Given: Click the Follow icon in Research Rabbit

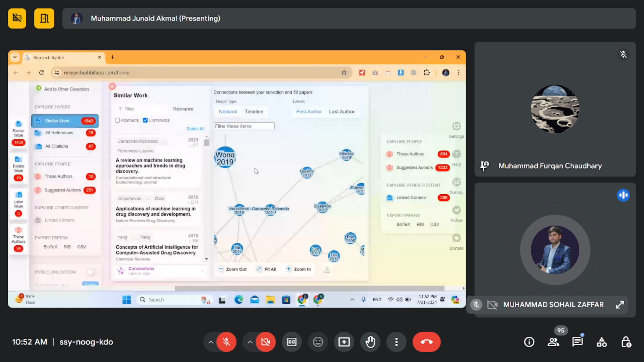Looking at the screenshot, I should click(457, 210).
